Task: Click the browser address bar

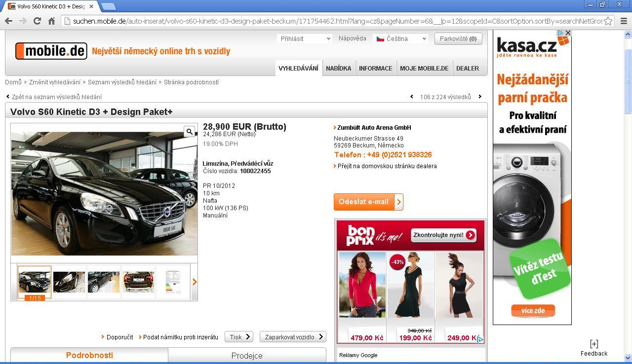Action: pyautogui.click(x=336, y=21)
